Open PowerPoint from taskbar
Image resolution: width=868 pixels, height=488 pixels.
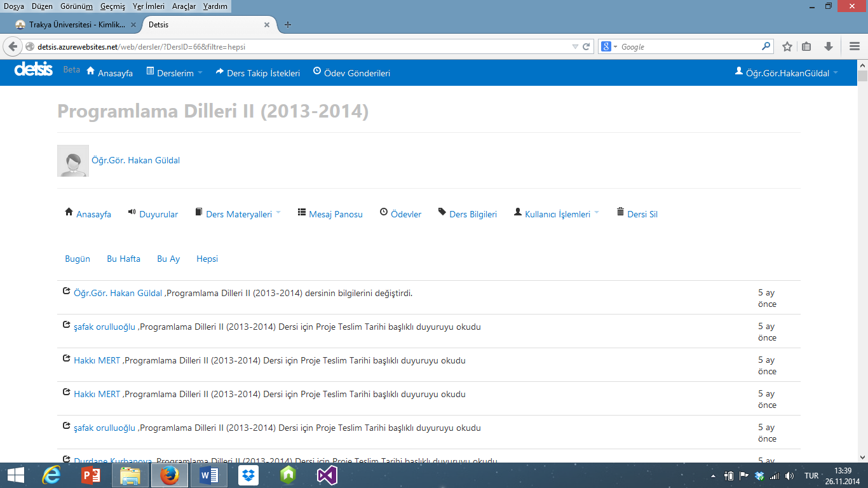point(91,475)
